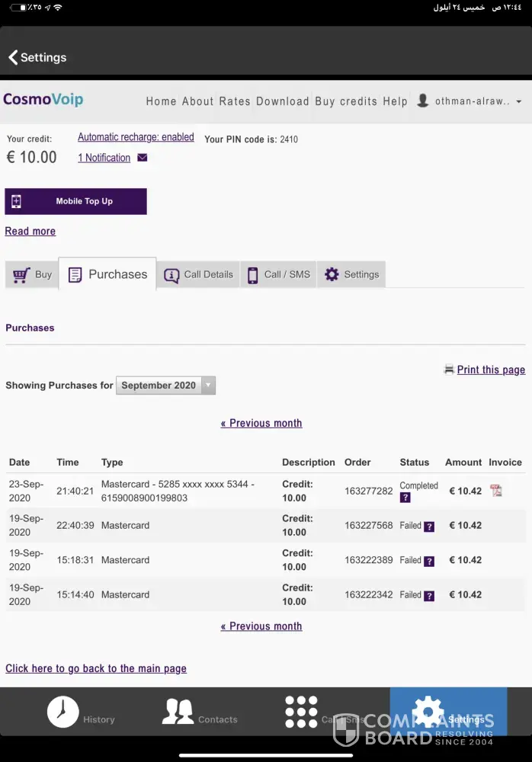Click the help icon under Completed status
The image size is (532, 762).
pyautogui.click(x=405, y=498)
